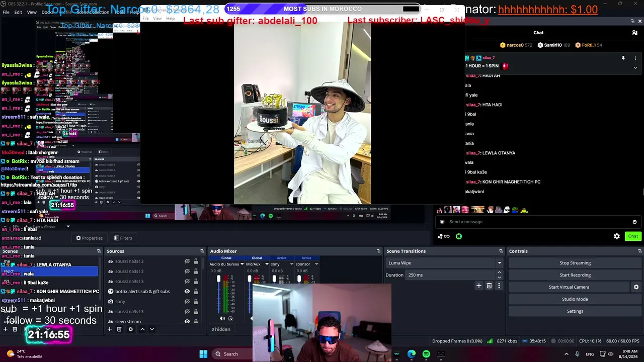Image resolution: width=644 pixels, height=362 pixels.
Task: Open source properties gear below Sources list
Action: (131, 329)
